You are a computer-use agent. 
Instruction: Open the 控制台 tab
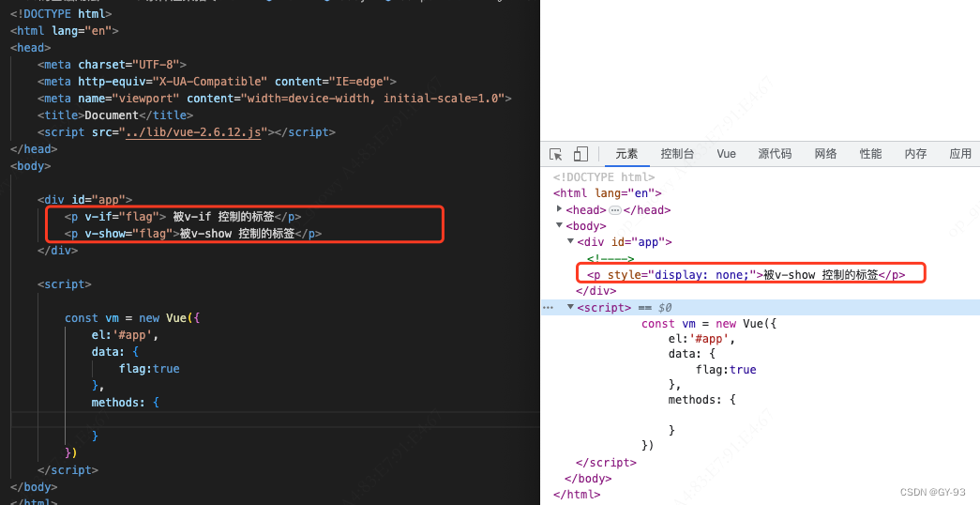pyautogui.click(x=677, y=154)
